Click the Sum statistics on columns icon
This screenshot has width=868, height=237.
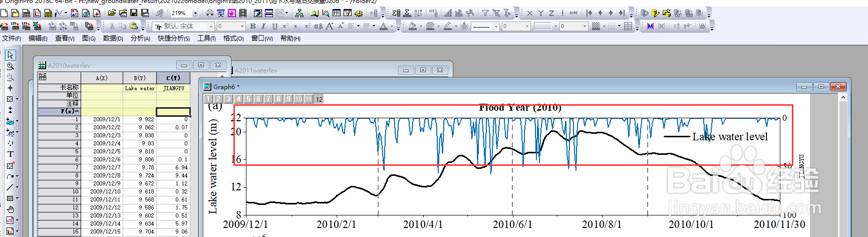coord(396,13)
